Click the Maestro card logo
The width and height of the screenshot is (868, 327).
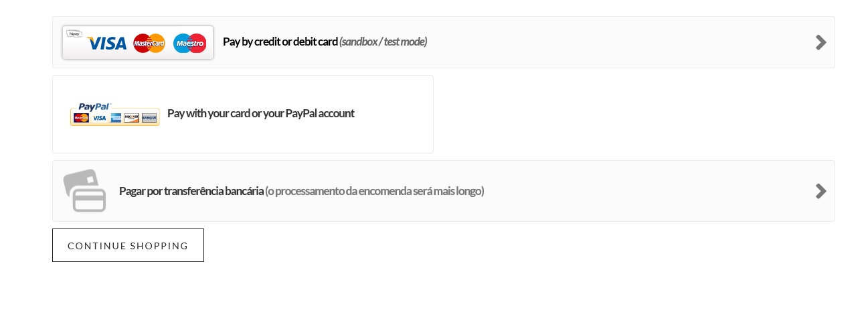tap(189, 44)
